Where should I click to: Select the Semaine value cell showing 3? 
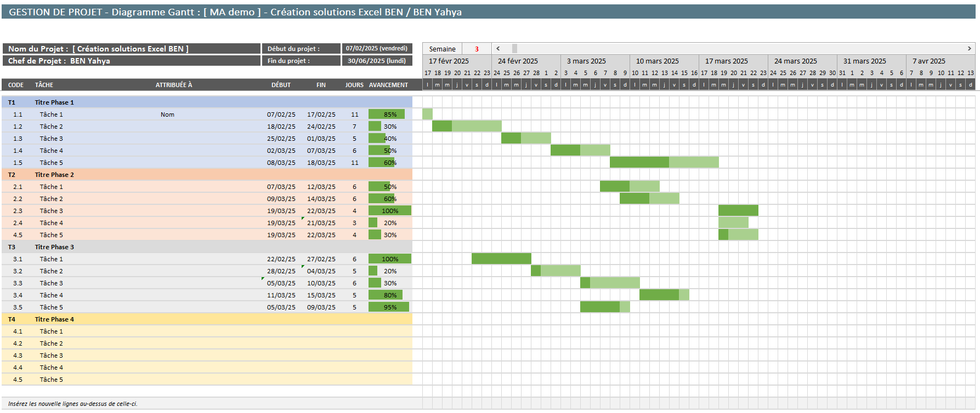tap(477, 49)
